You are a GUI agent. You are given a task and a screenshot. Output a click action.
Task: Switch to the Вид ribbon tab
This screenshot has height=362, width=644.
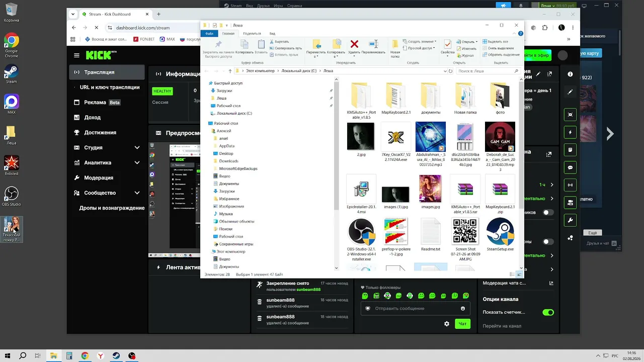click(x=272, y=34)
